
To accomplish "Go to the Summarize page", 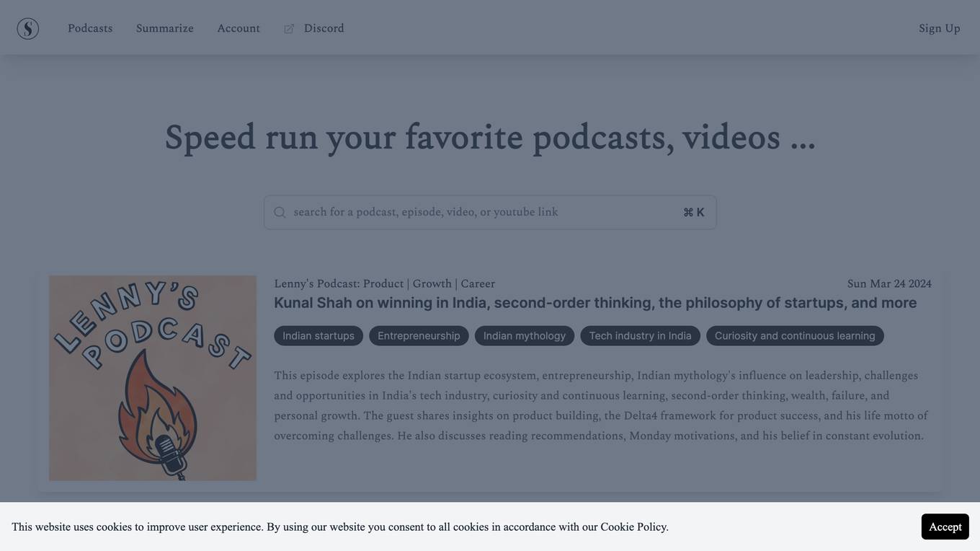I will point(164,28).
